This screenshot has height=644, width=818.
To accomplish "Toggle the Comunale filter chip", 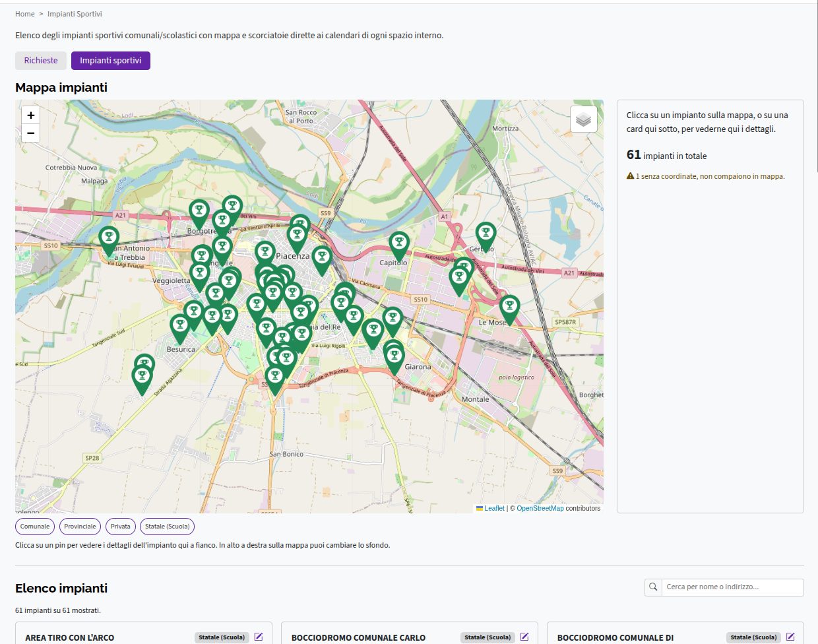I will (x=35, y=527).
